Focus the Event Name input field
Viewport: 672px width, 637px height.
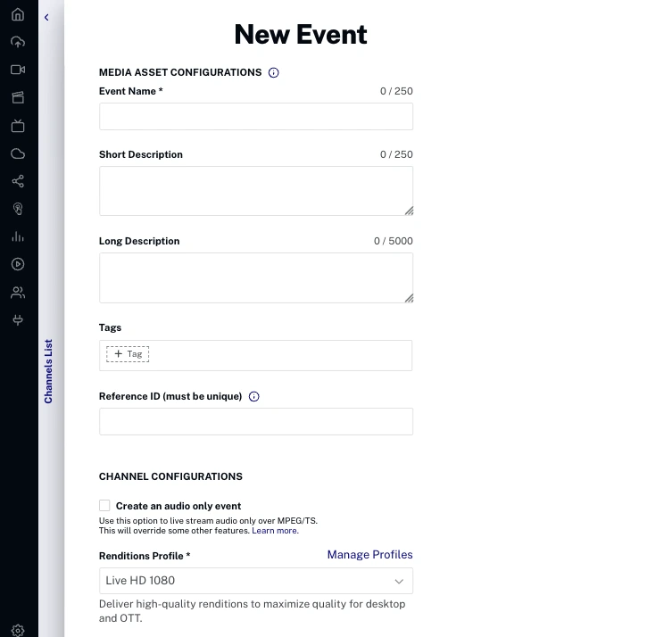tap(255, 117)
